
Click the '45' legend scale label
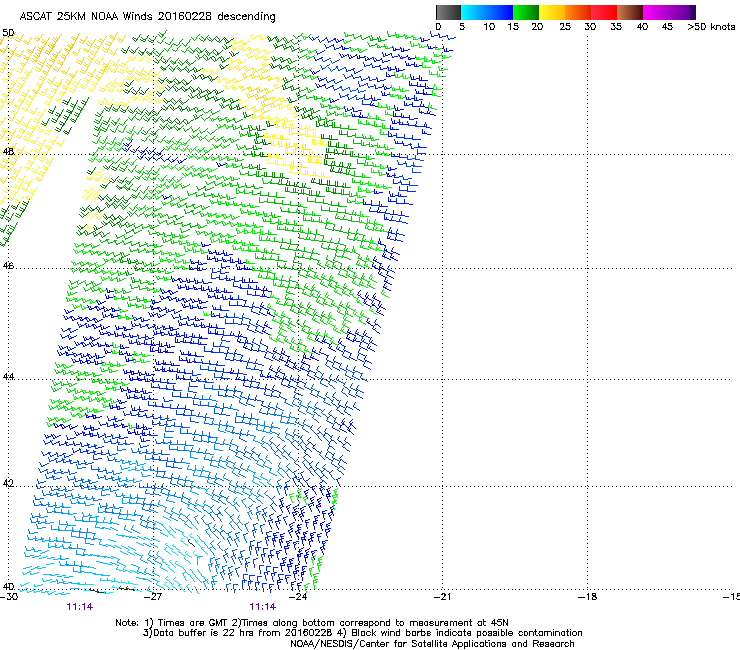667,27
